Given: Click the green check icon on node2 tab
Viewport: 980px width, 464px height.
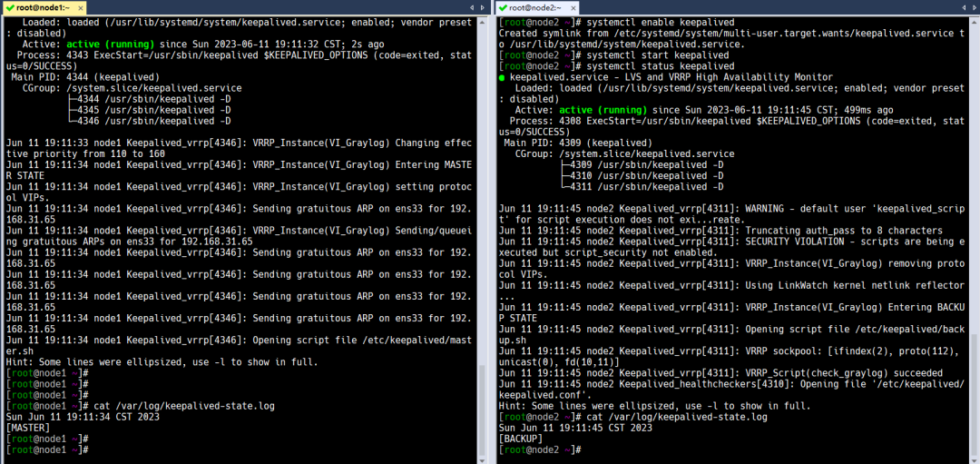Looking at the screenshot, I should coord(503,7).
